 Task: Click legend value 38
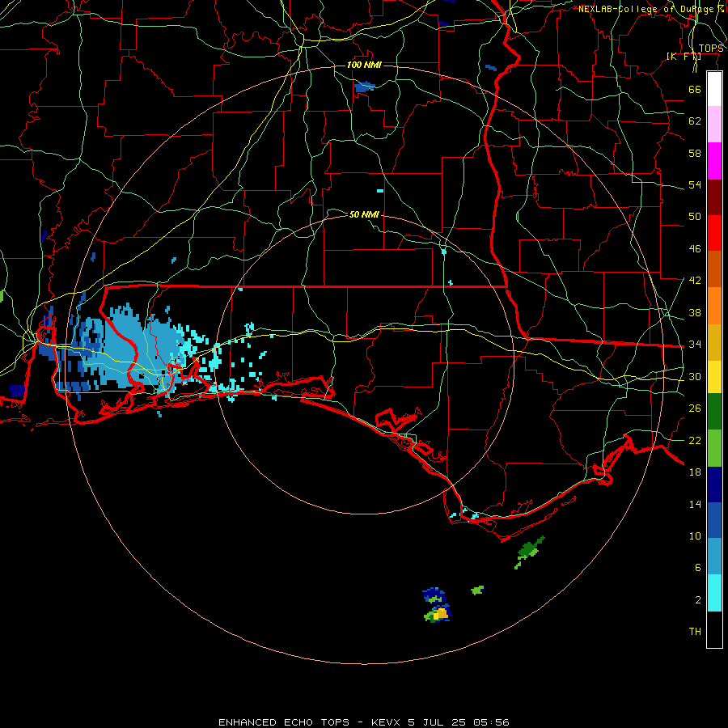point(695,312)
